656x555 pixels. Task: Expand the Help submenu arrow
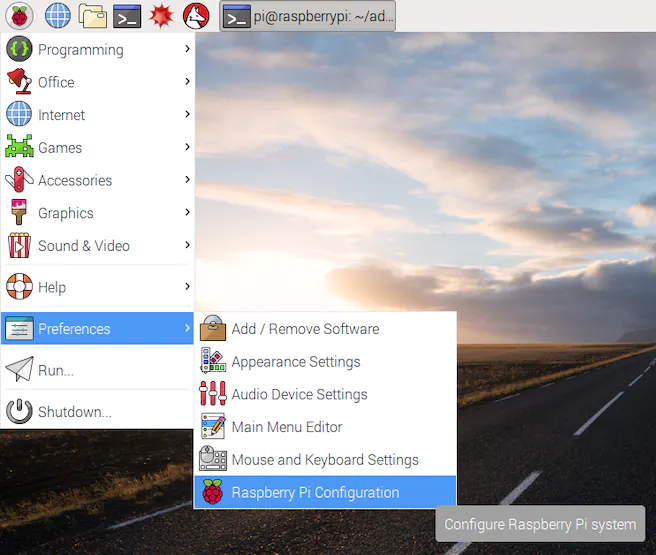coord(187,286)
